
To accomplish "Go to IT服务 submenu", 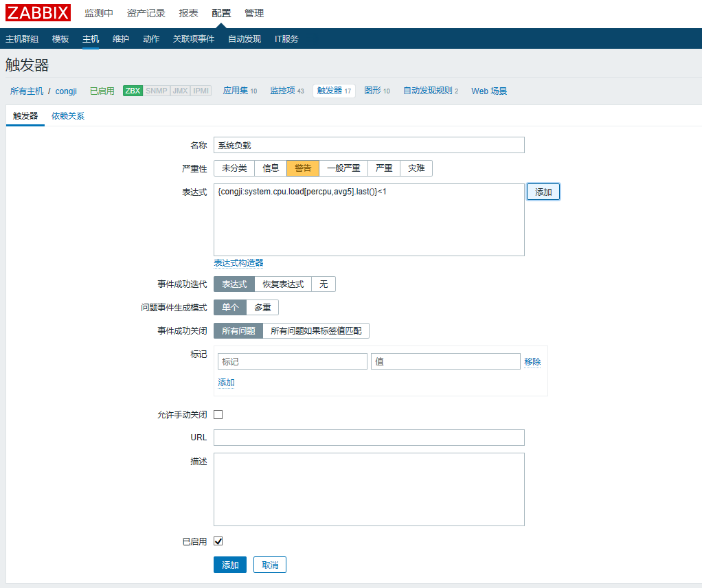I will pos(286,39).
